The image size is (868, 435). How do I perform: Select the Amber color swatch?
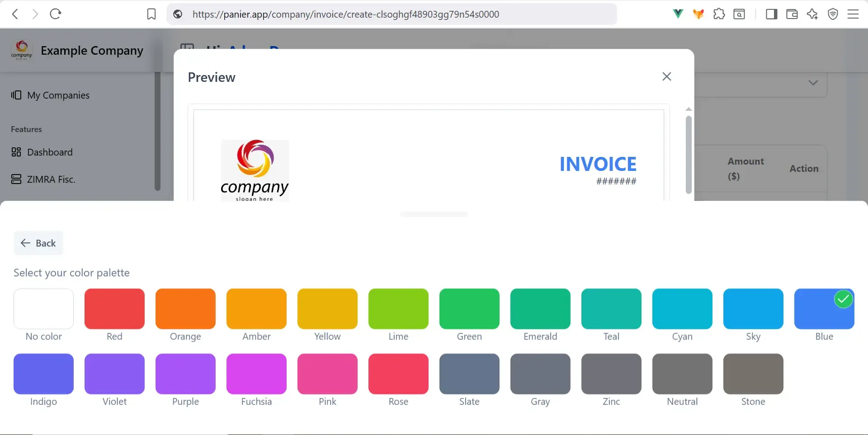coord(257,309)
